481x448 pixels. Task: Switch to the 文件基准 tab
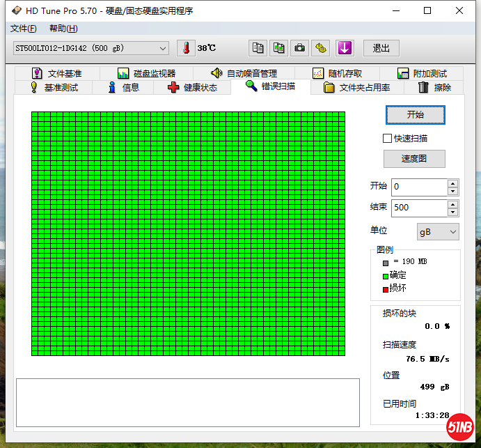(56, 73)
